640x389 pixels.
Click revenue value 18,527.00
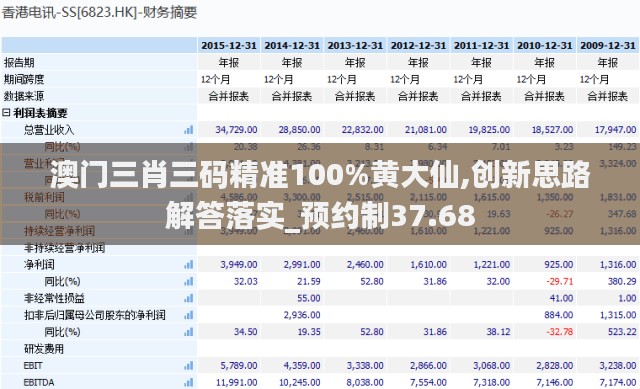pos(553,130)
